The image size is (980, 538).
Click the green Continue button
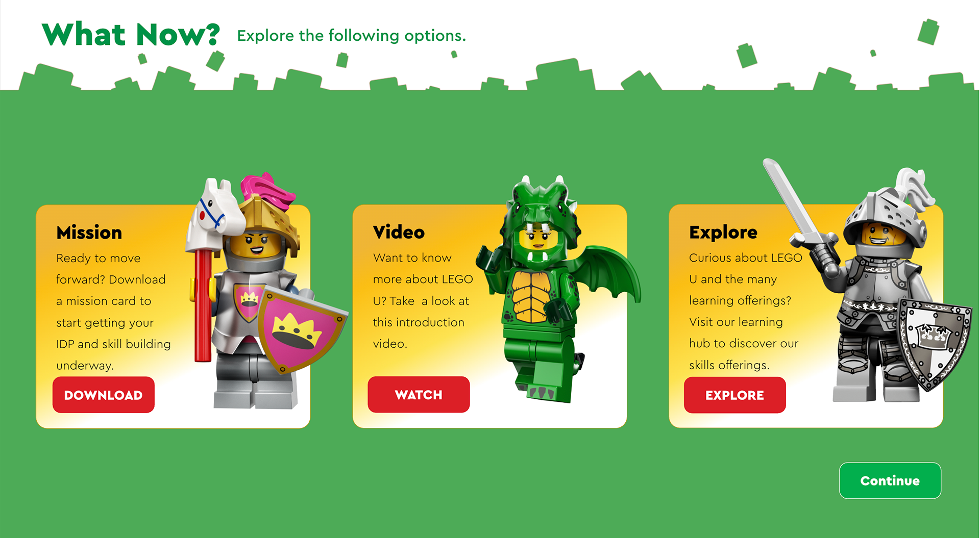click(890, 480)
